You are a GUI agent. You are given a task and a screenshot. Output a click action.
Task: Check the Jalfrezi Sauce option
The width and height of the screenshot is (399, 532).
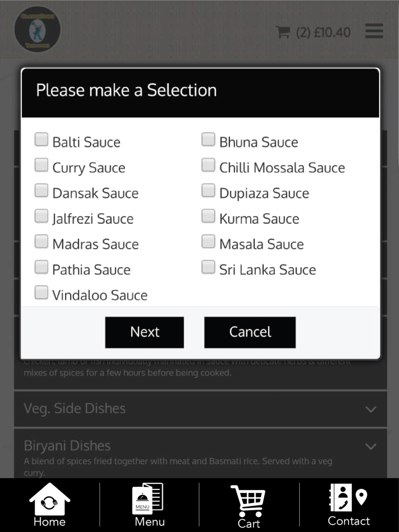41,216
